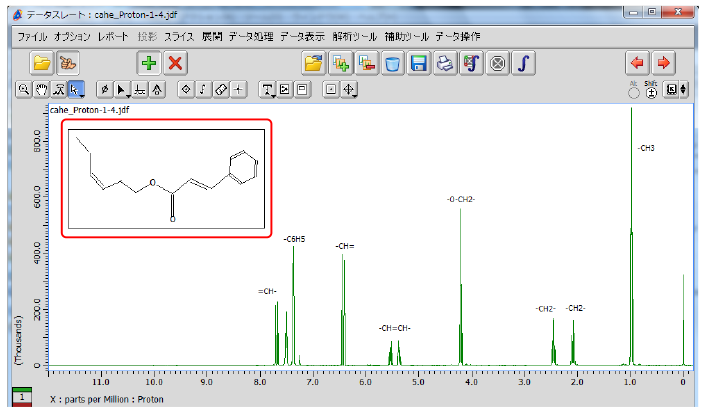Go back with red left arrow
Image resolution: width=704 pixels, height=415 pixels.
point(637,63)
